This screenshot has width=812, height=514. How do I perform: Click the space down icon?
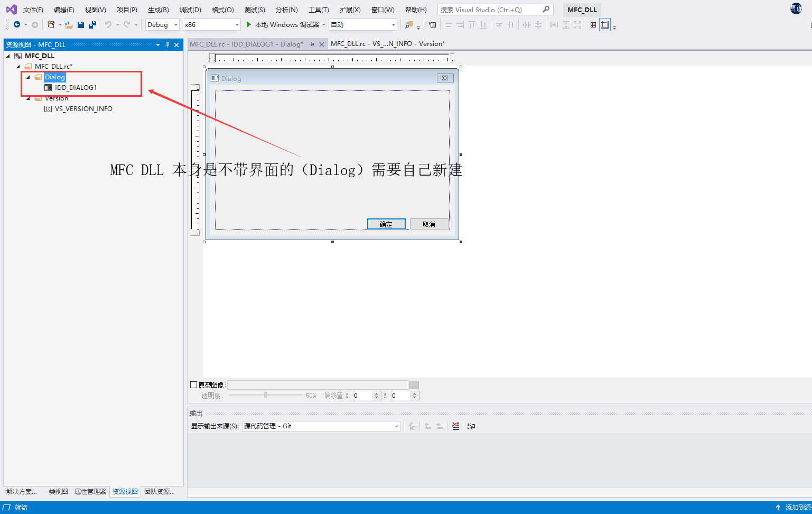coord(538,24)
